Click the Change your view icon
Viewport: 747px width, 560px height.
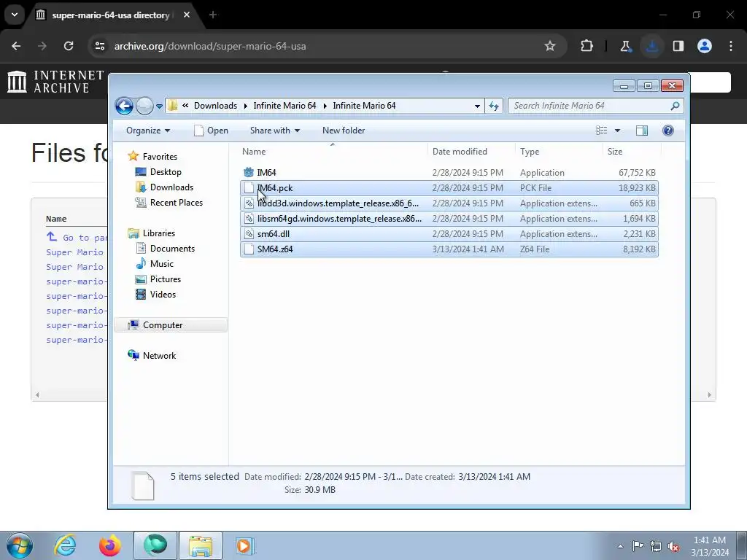point(602,131)
